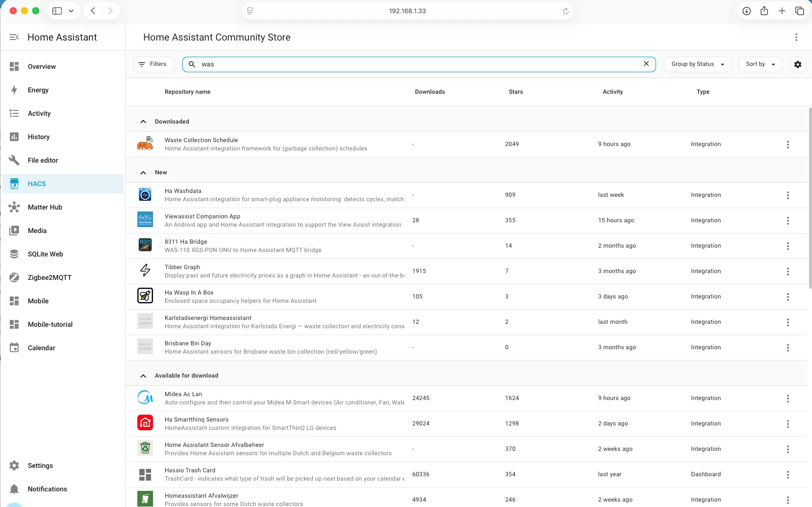Sort by Activity column header

pos(613,92)
